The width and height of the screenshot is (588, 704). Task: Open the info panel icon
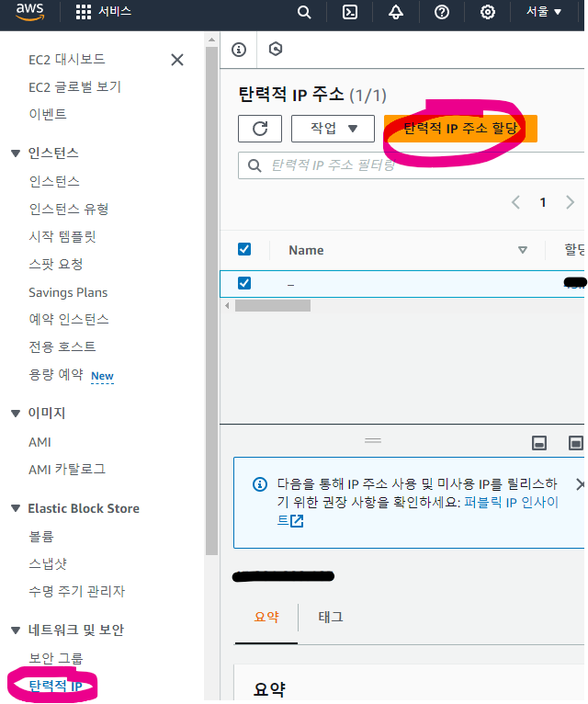[239, 50]
